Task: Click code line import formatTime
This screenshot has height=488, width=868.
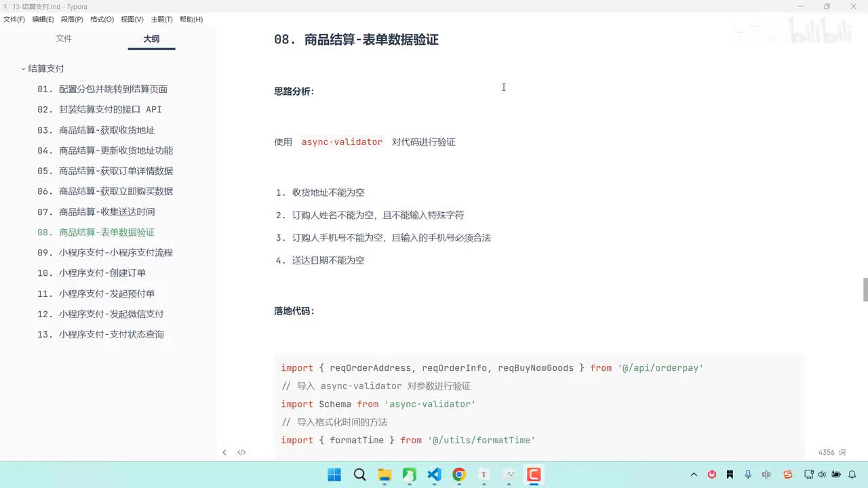Action: click(408, 440)
